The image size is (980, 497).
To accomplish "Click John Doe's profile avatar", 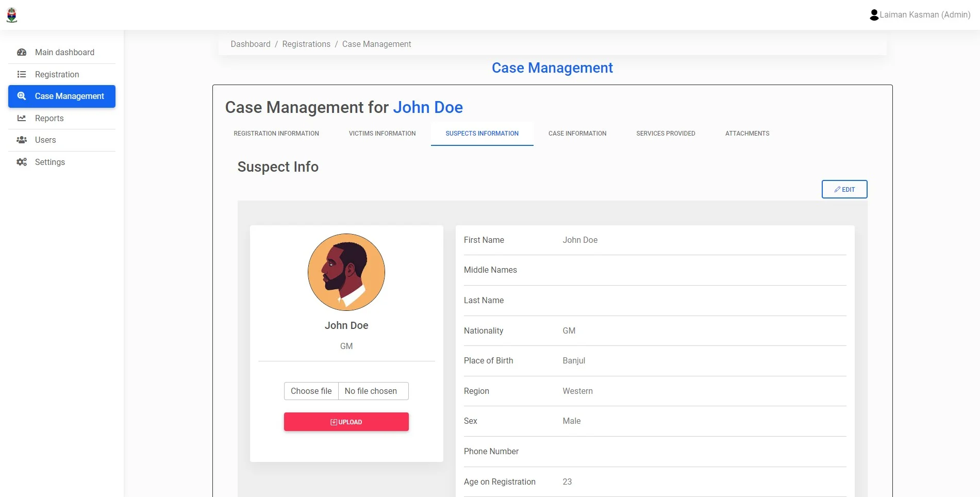I will 346,272.
